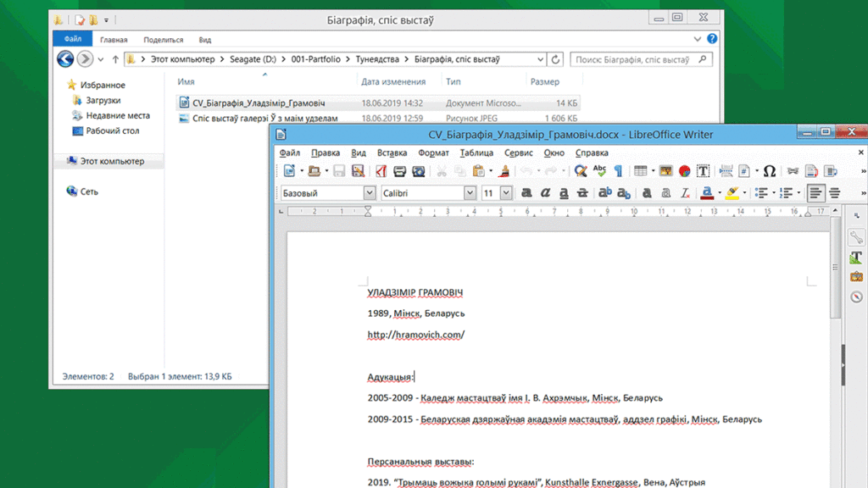
Task: Toggle Italic formatting
Action: tap(545, 192)
